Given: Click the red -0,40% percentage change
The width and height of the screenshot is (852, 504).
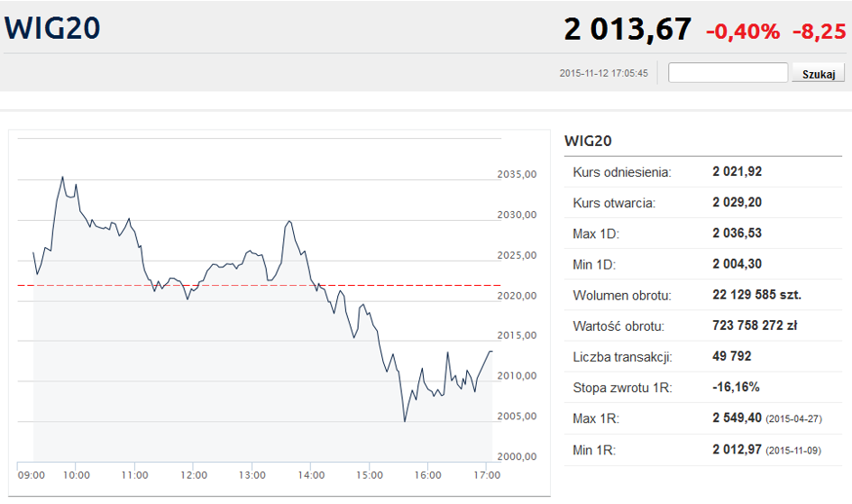Looking at the screenshot, I should coord(742,32).
